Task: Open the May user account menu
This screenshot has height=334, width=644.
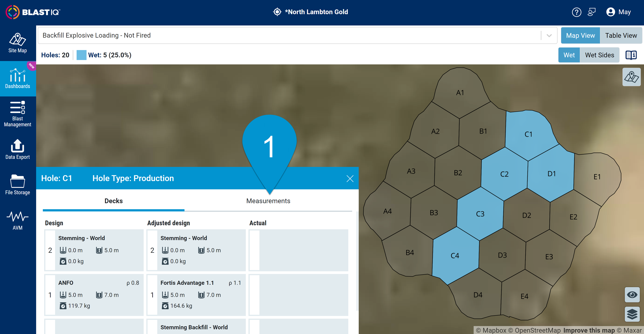Action: [618, 12]
